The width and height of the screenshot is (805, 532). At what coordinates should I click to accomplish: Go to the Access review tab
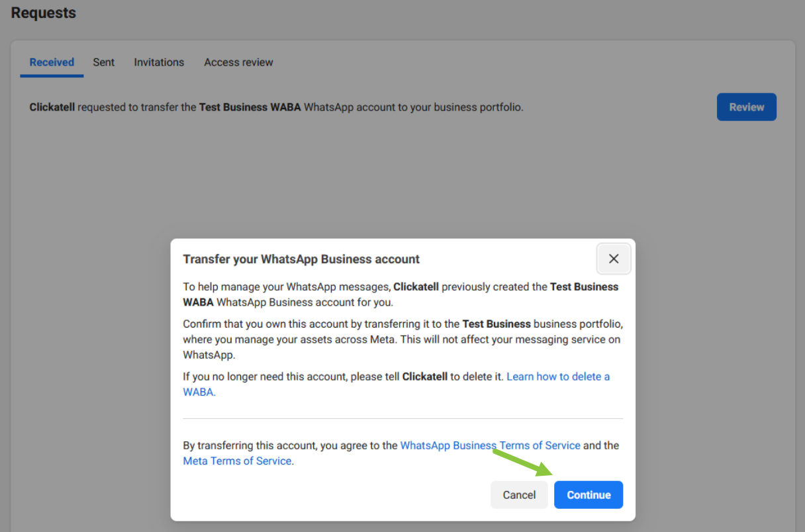click(238, 62)
